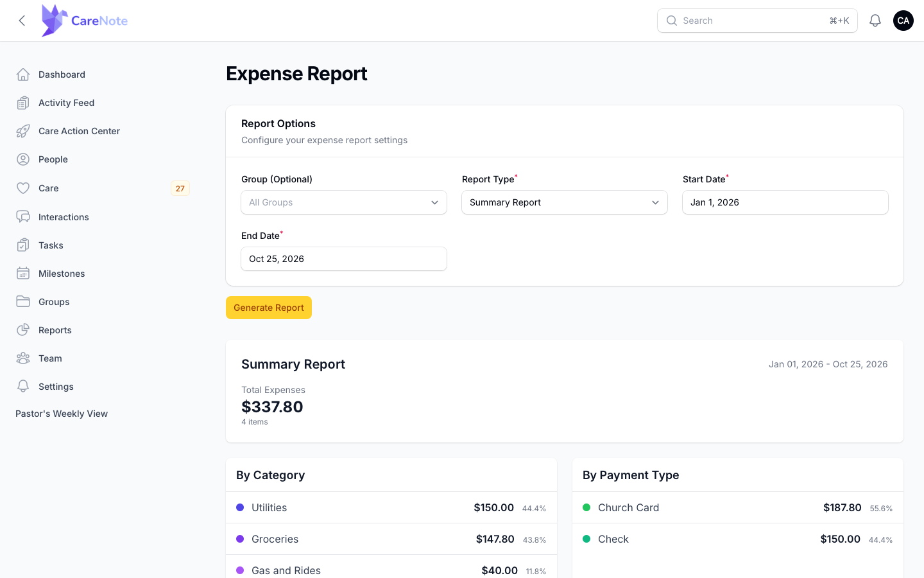Image resolution: width=924 pixels, height=578 pixels.
Task: Click the Utilities category color dot
Action: (240, 507)
